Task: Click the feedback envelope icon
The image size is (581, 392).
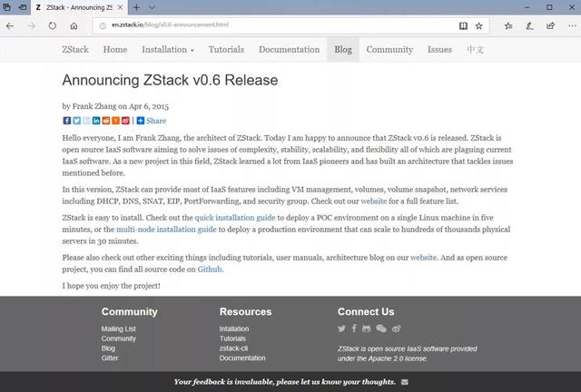Action: pos(405,382)
